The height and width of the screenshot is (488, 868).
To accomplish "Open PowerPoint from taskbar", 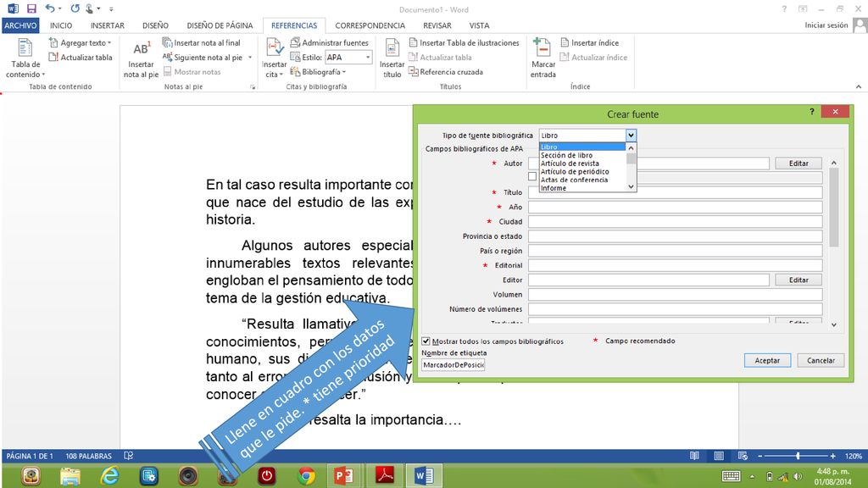I will pyautogui.click(x=344, y=476).
